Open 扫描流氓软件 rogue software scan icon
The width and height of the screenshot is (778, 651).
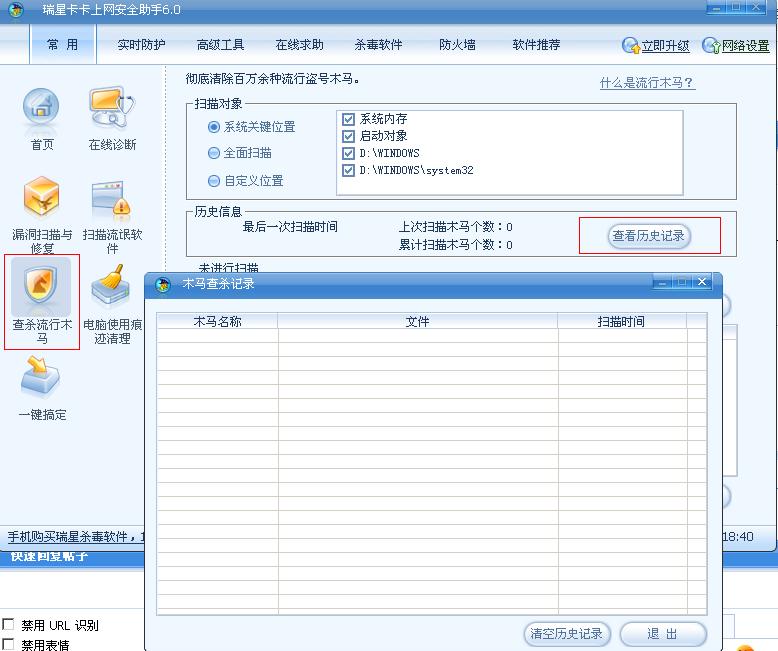click(112, 201)
